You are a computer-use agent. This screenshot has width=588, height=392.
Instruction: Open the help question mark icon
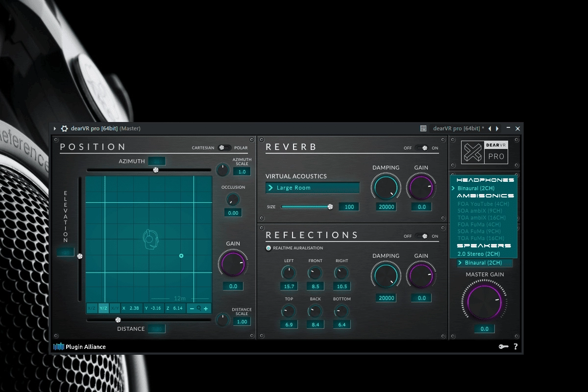click(x=515, y=346)
